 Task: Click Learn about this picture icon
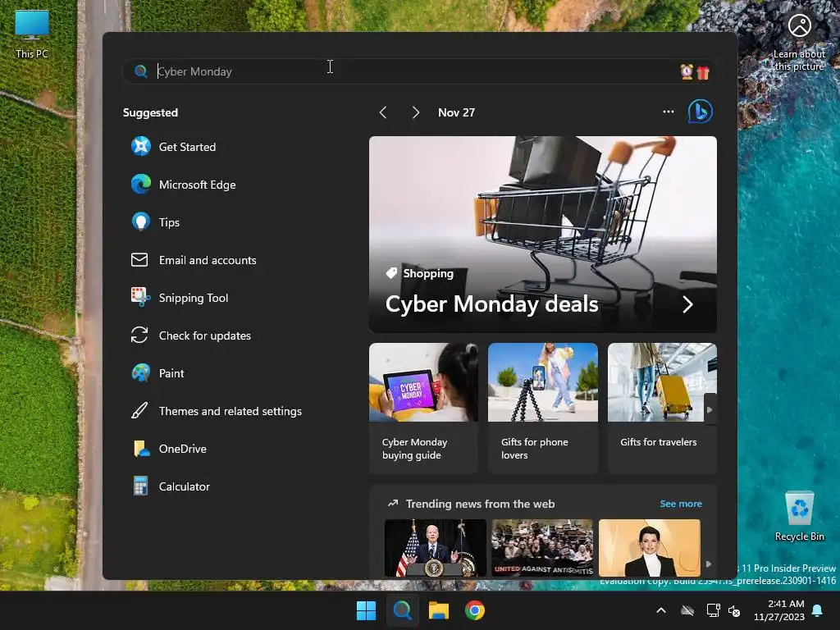coord(799,25)
